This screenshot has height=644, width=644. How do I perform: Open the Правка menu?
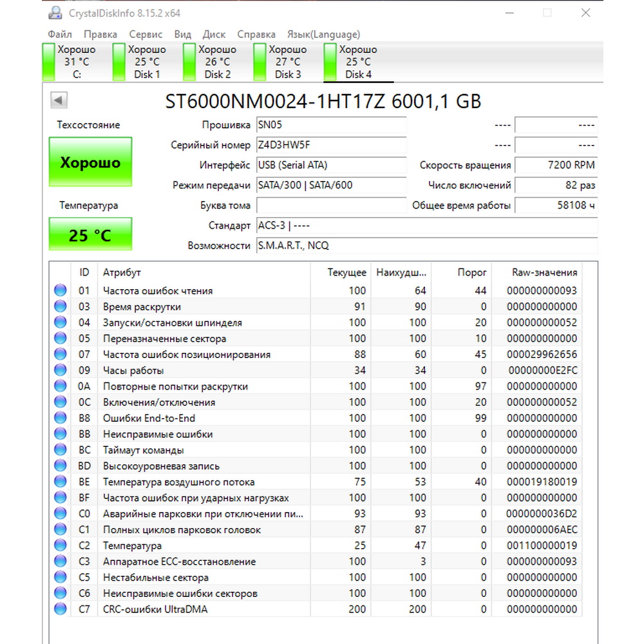pos(100,34)
